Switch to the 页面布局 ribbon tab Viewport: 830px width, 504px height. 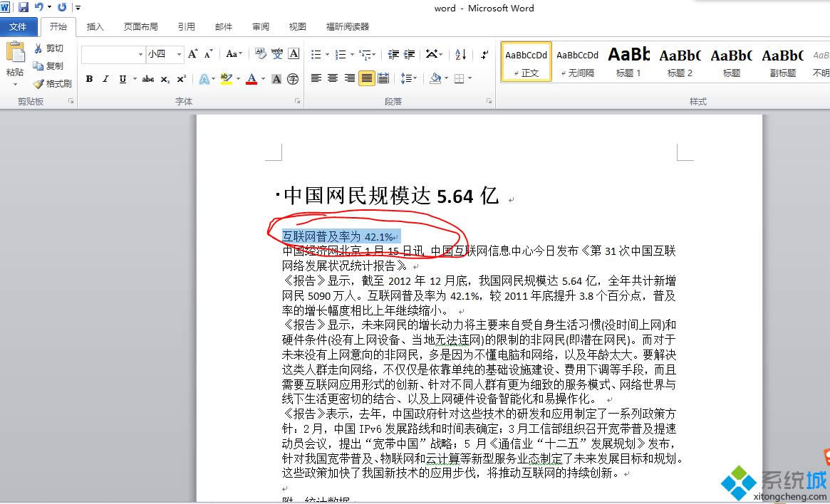pos(141,26)
